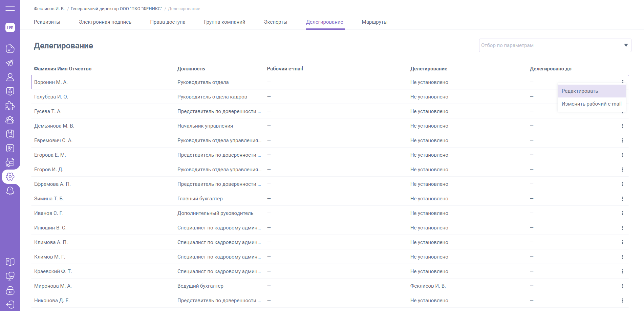The height and width of the screenshot is (311, 644).
Task: Select 'Изменить рабочий e-mail' menu option
Action: pos(591,104)
